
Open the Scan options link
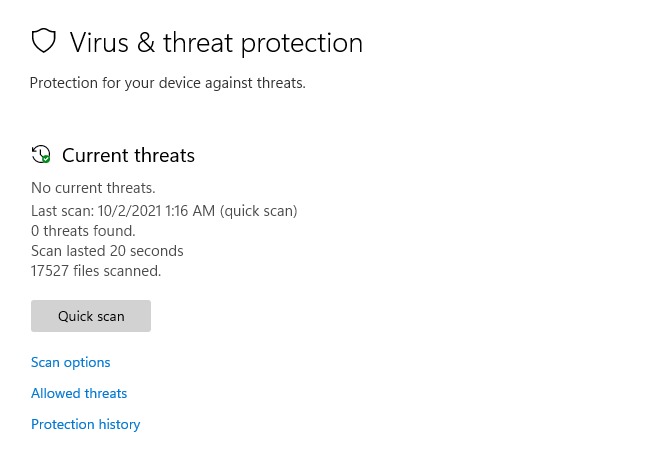pos(71,362)
